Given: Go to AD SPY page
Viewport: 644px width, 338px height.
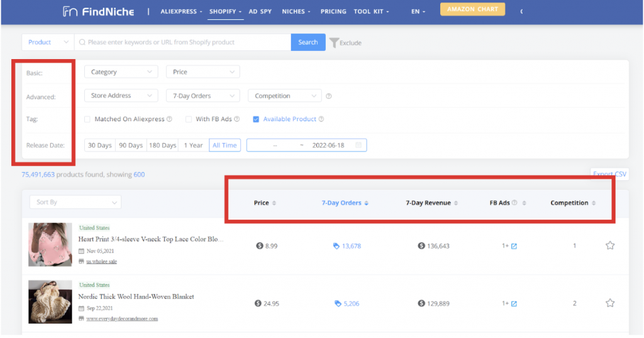Looking at the screenshot, I should tap(260, 11).
